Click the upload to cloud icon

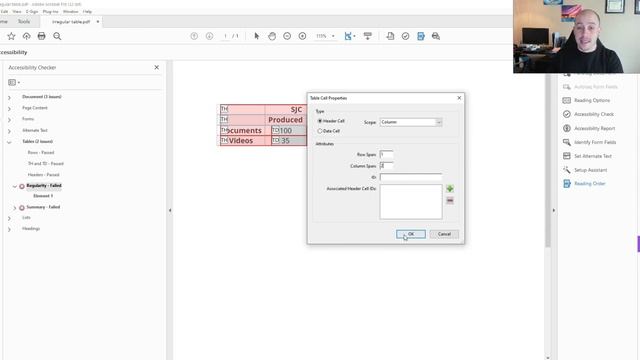(x=27, y=36)
